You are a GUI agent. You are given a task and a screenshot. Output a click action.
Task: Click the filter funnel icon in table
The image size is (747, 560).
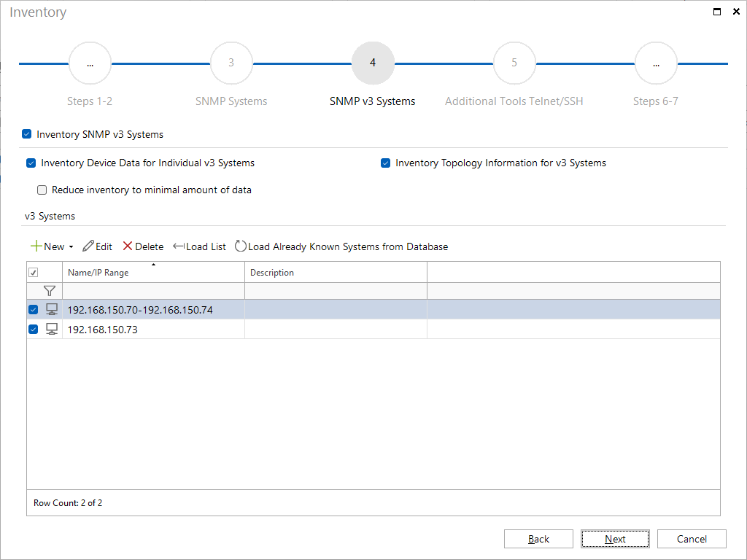(49, 291)
